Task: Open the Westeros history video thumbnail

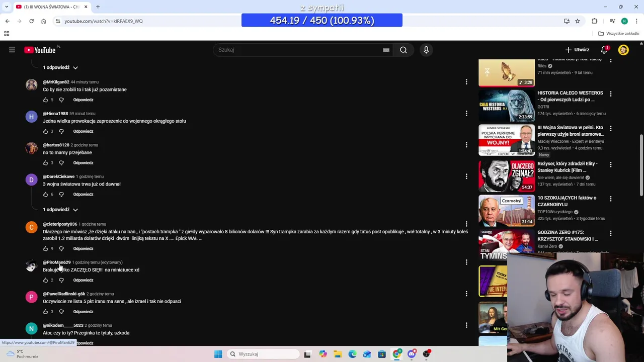Action: point(507,106)
